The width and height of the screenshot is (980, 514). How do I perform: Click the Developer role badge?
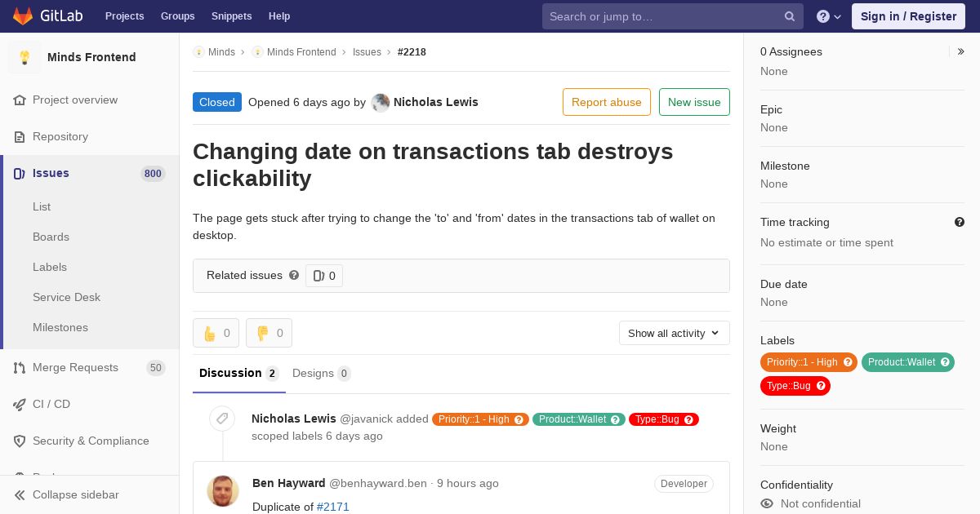684,484
